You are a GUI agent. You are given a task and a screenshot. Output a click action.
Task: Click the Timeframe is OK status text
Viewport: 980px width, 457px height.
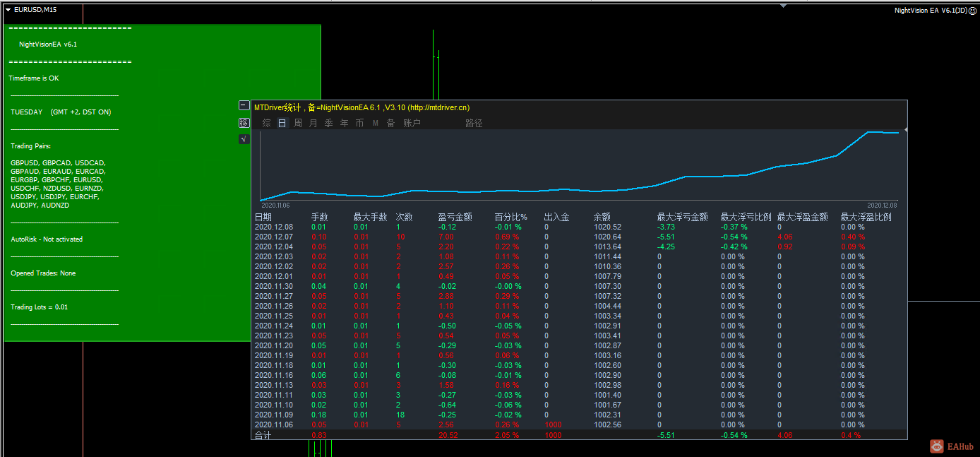point(34,78)
